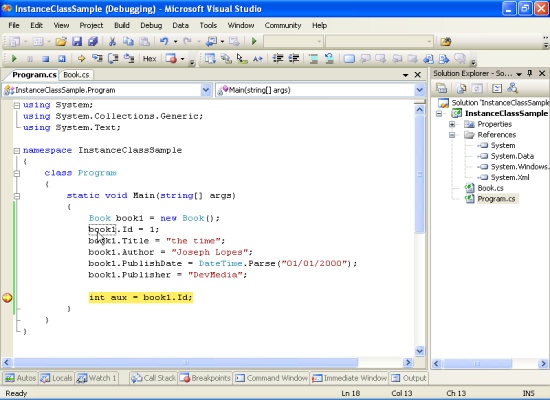Click the breakpoint marker in the margin
The image size is (550, 400).
7,298
